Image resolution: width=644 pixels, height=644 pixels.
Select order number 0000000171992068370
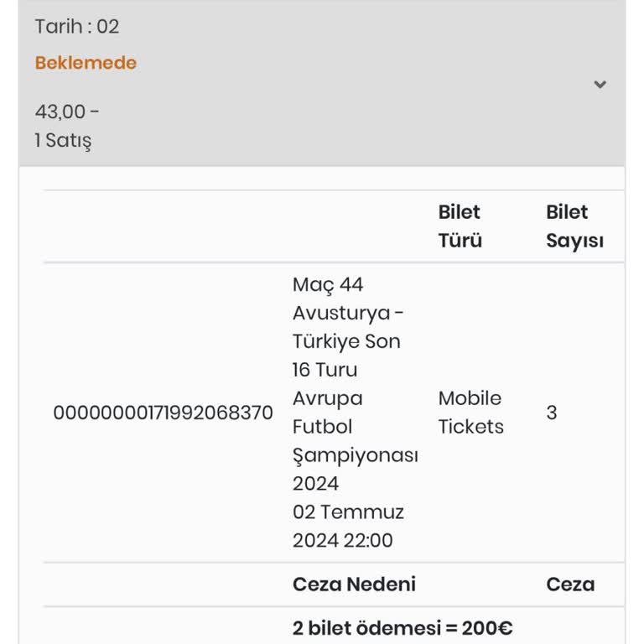(x=164, y=413)
